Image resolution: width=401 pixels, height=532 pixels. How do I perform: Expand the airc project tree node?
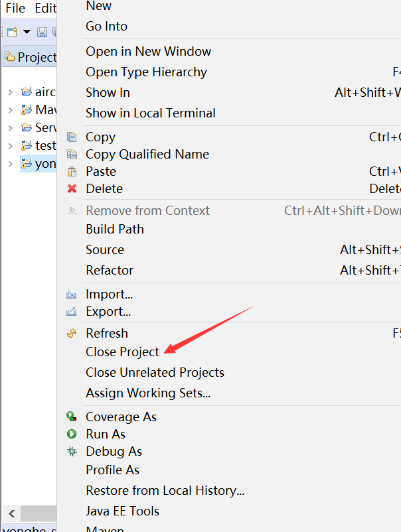[10, 92]
